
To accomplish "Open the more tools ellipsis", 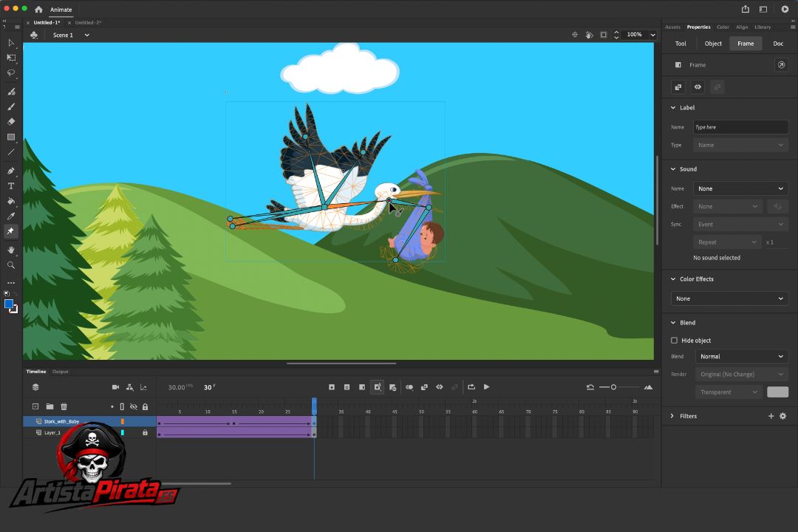I will [10, 282].
